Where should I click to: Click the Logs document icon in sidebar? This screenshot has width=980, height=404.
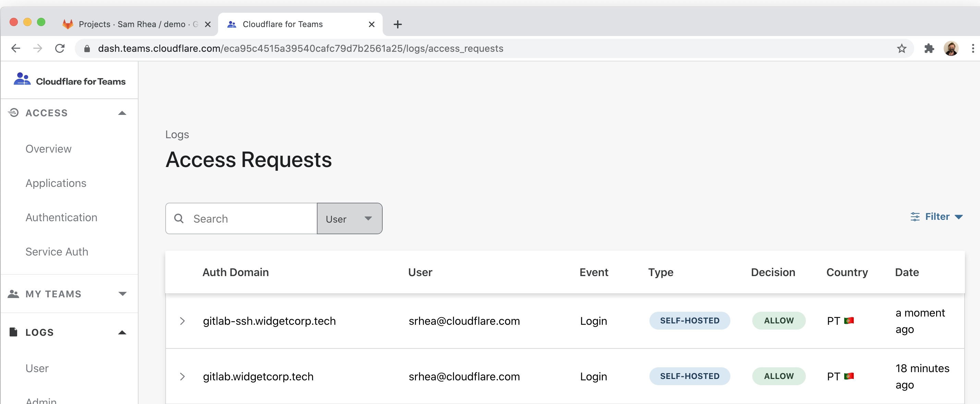(13, 332)
